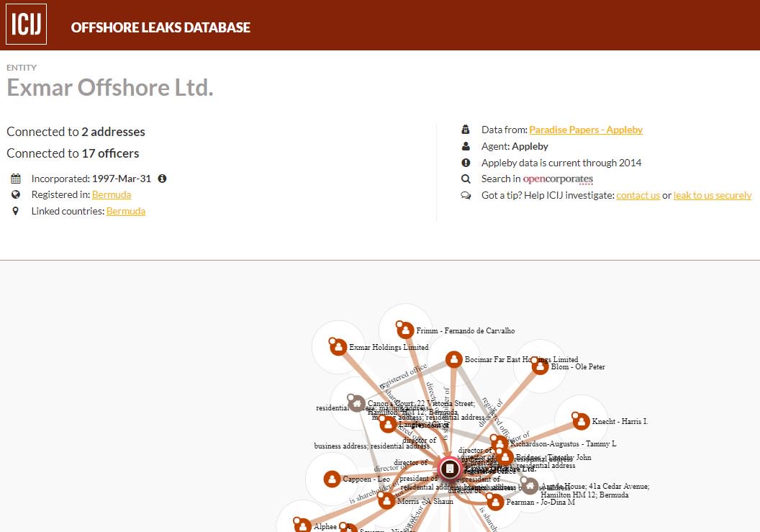Select the Cappoen - Leo officer node
This screenshot has width=760, height=532.
(332, 479)
